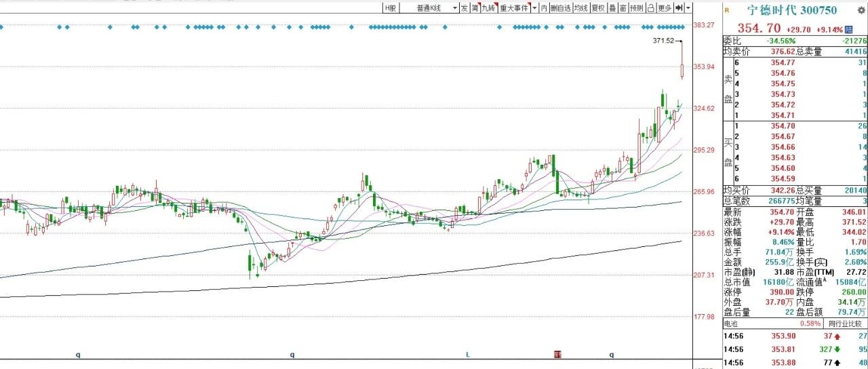The image size is (868, 369).
Task: Click the 市盈(TTM) value 27.72
Action: point(856,271)
